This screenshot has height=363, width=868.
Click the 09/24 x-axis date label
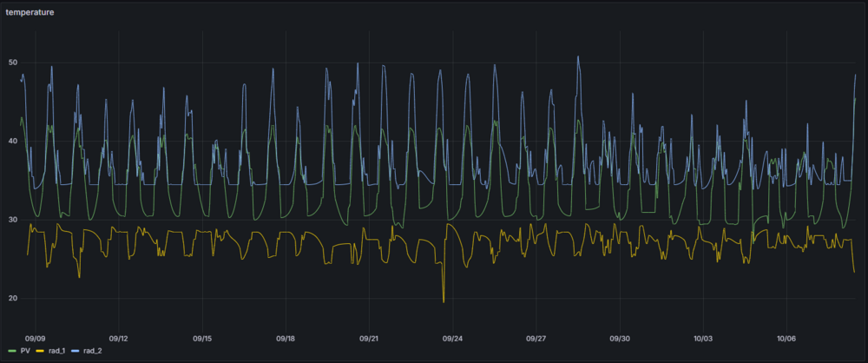(x=452, y=339)
